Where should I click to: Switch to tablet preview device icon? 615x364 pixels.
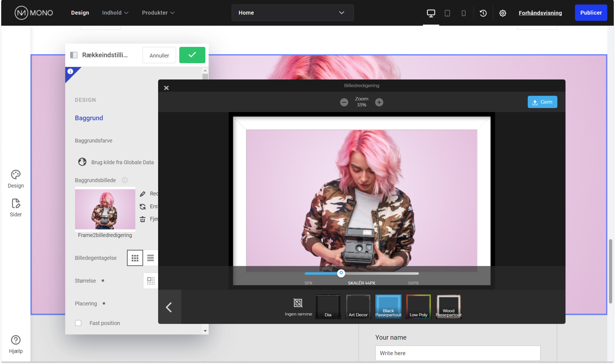447,13
